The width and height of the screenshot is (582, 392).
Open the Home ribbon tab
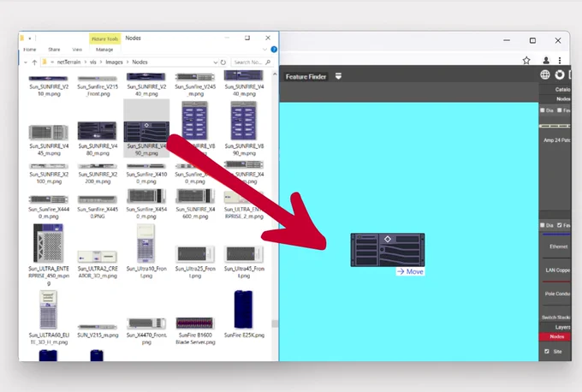tap(30, 50)
